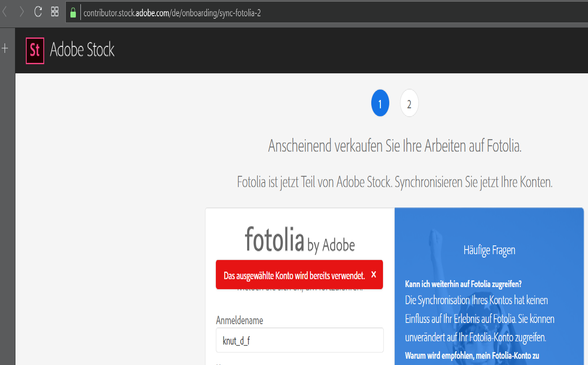Click the fotolia by Adobe logo
Viewport: 588px width, 365px height.
[x=300, y=240]
